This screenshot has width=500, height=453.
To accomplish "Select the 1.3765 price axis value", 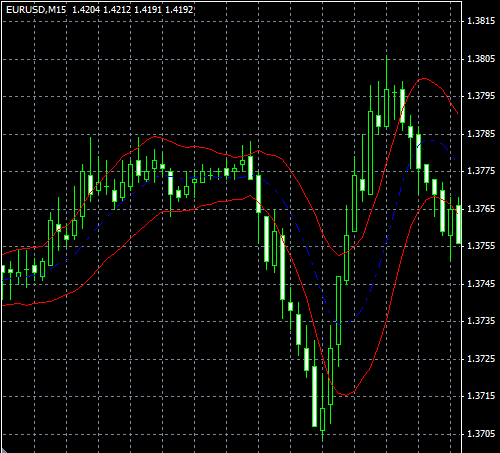I will (x=481, y=209).
